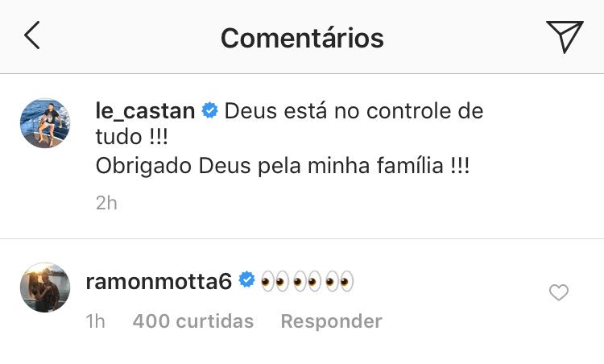The image size is (604, 364).
Task: Open le_castan's profile picture
Action: 44,123
